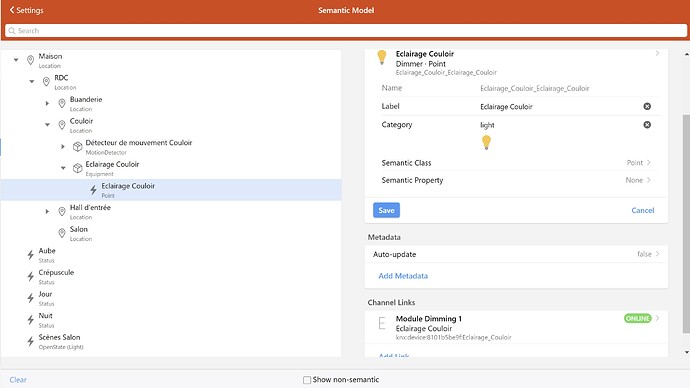The image size is (690, 388).
Task: Select the Scènes Salon item
Action: coord(171,341)
